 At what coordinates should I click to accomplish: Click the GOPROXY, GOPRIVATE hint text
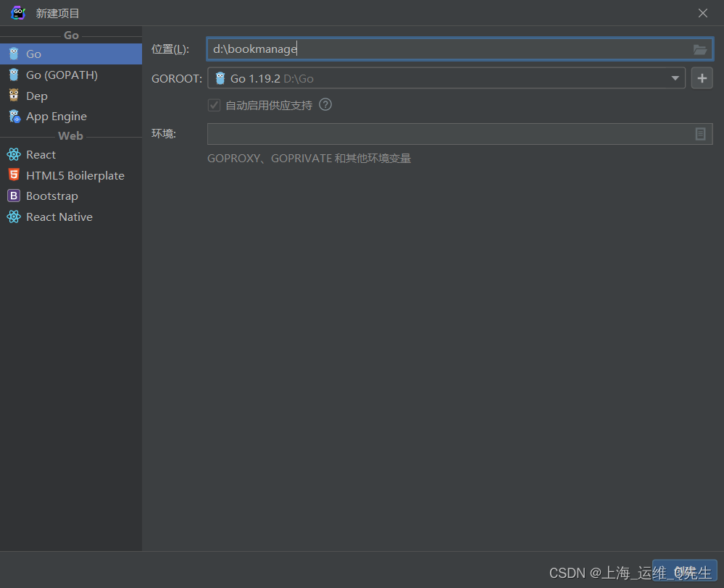pos(309,159)
